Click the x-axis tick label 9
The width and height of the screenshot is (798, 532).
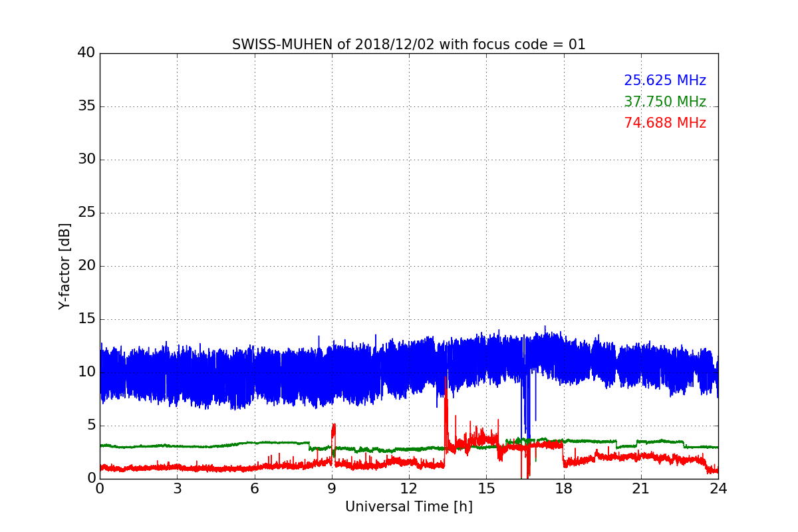(332, 489)
